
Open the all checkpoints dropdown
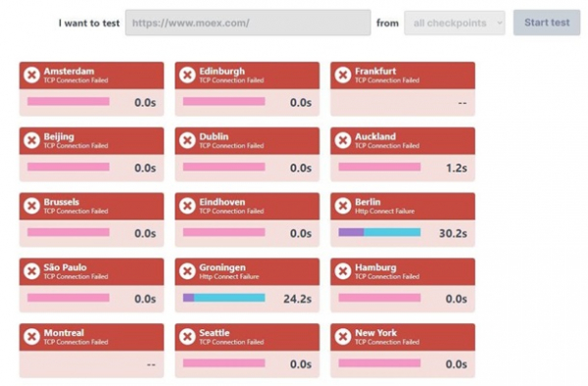455,23
